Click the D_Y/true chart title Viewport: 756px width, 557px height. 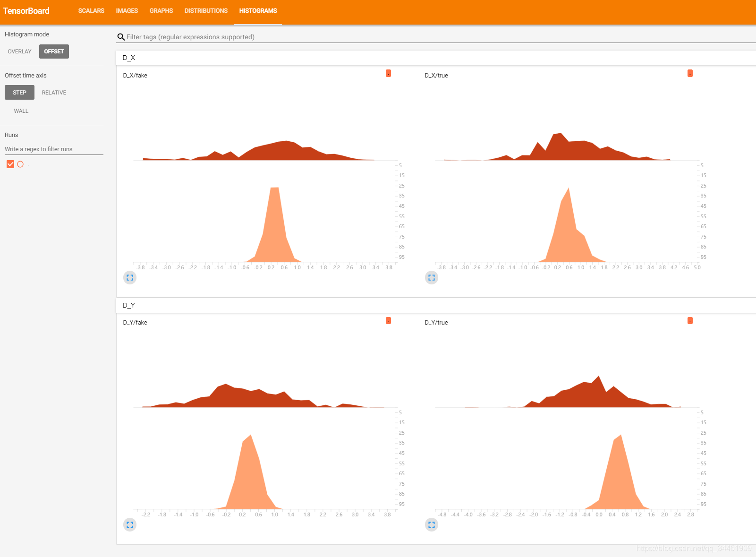pos(436,323)
